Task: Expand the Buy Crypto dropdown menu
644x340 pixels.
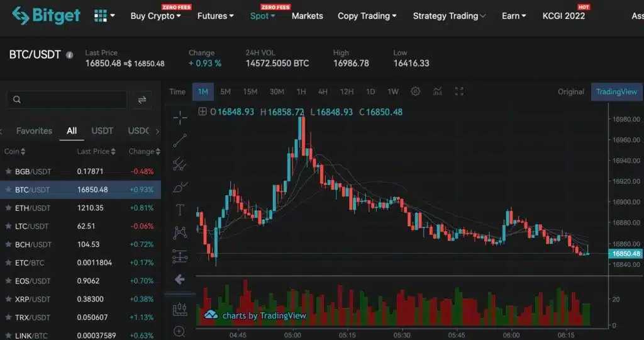Action: point(155,16)
